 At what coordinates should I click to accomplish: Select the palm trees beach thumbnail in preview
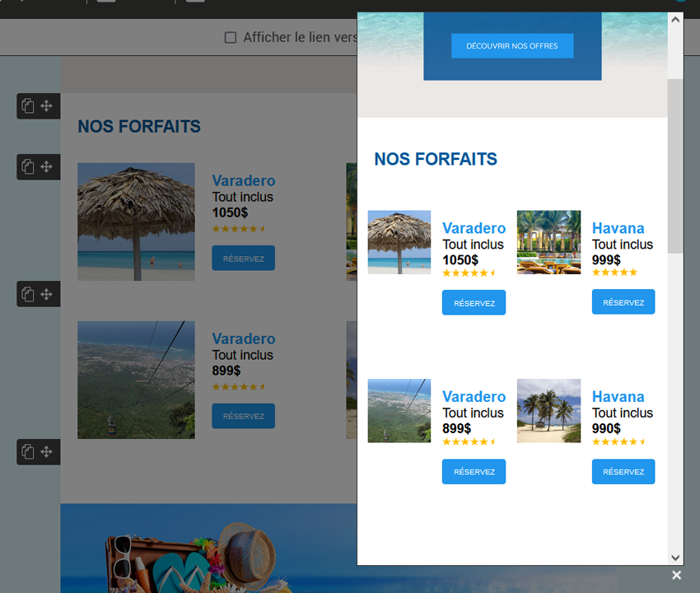(548, 411)
